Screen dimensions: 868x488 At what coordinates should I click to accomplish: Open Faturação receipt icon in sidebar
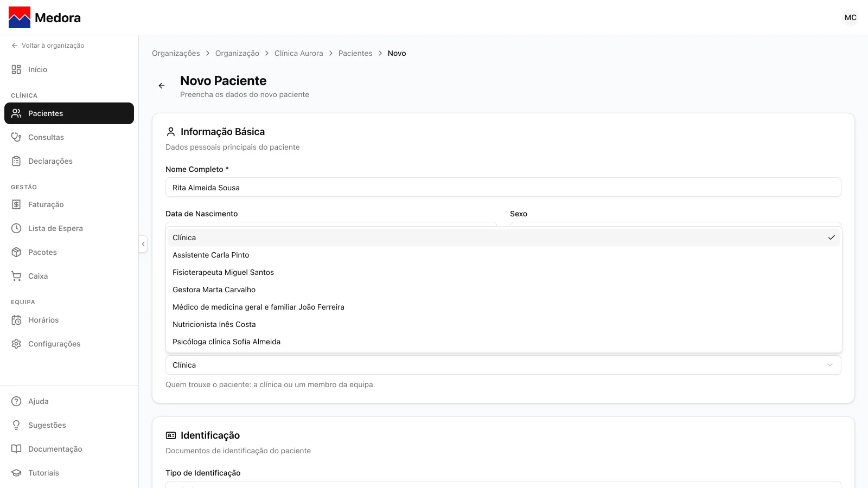click(16, 204)
